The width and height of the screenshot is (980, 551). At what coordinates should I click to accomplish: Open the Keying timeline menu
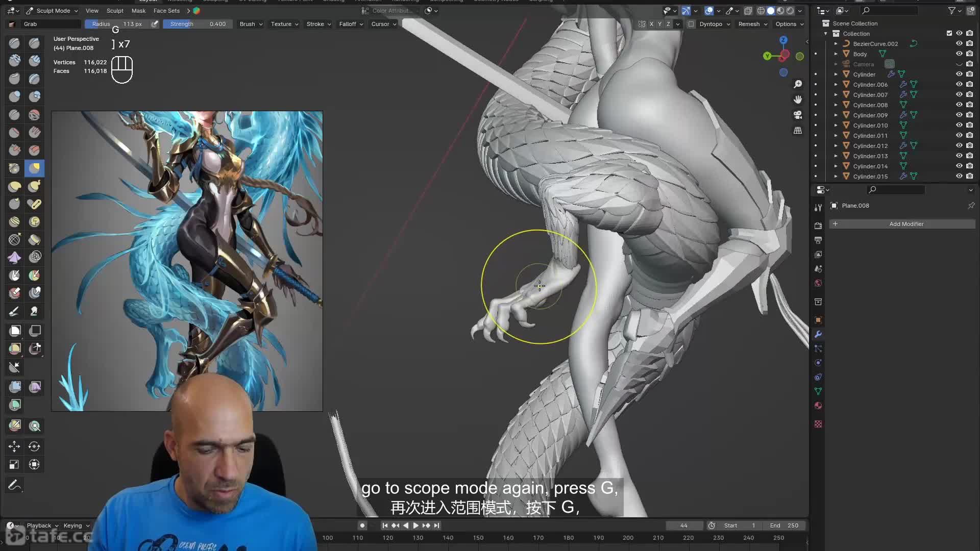(x=76, y=525)
